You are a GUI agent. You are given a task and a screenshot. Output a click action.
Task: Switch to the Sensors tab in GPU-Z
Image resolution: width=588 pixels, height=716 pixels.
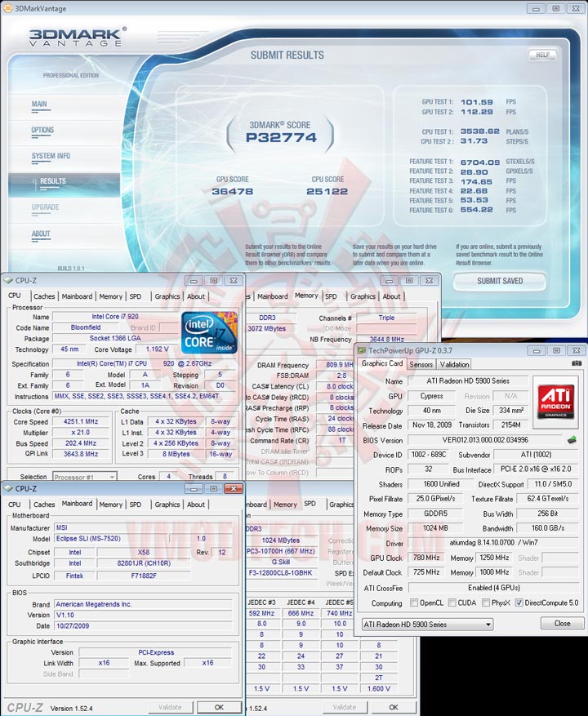[x=421, y=364]
